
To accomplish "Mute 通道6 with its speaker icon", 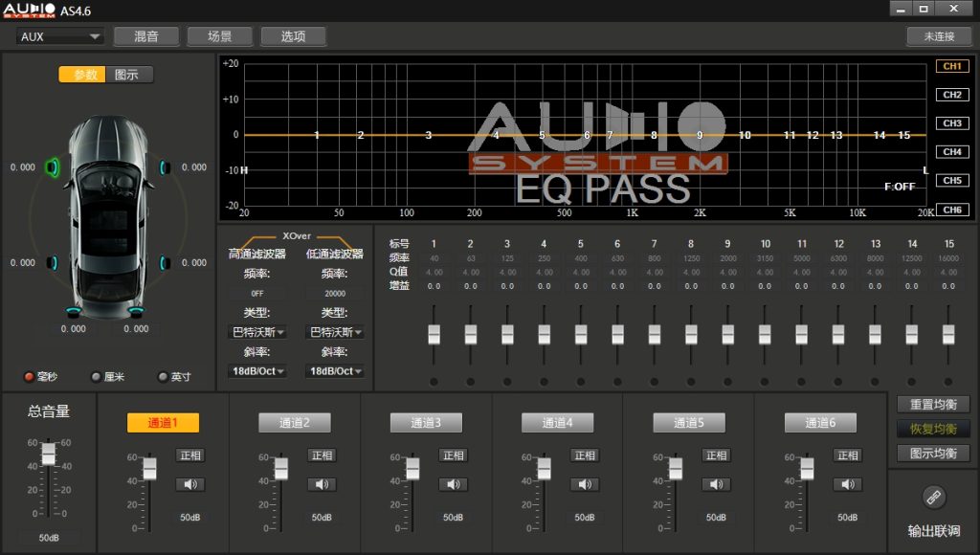I will (x=848, y=484).
